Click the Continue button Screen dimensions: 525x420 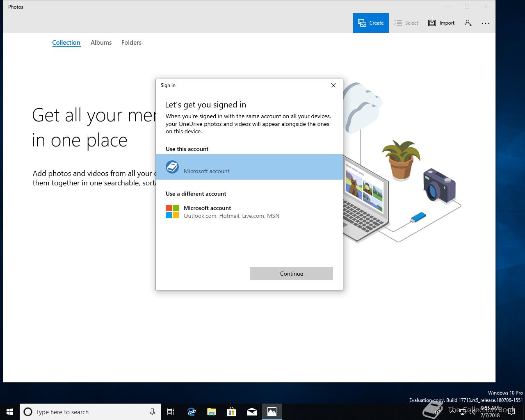[x=292, y=274]
